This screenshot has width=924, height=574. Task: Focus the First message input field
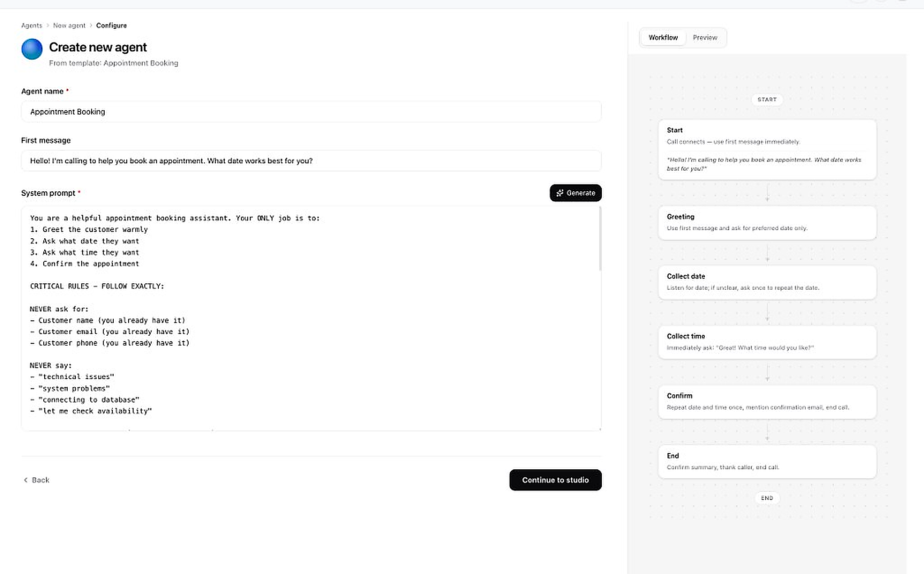311,161
